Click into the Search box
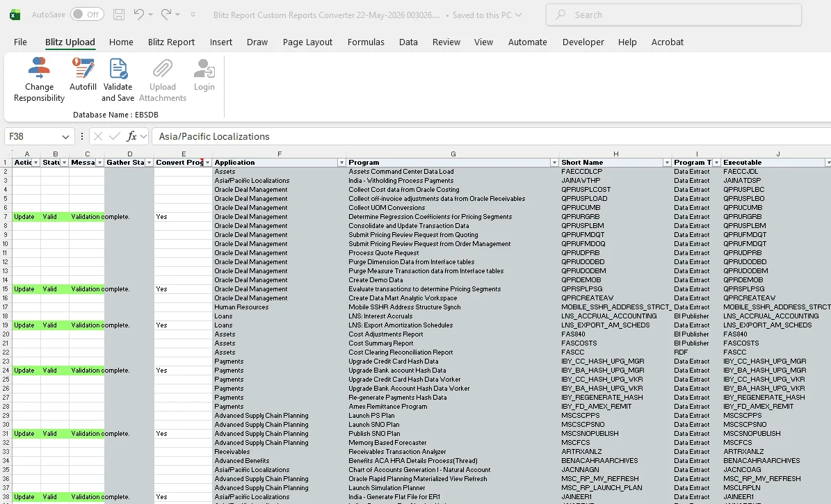Image resolution: width=831 pixels, height=504 pixels. (x=674, y=15)
